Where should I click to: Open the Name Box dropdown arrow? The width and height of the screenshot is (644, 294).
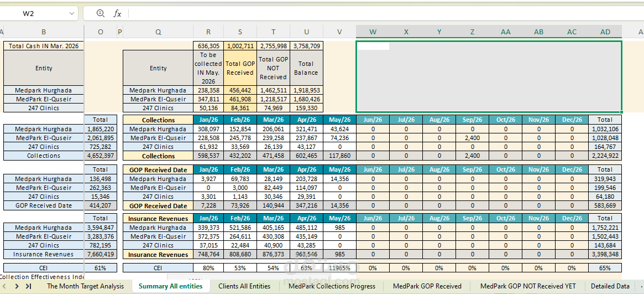(x=72, y=14)
